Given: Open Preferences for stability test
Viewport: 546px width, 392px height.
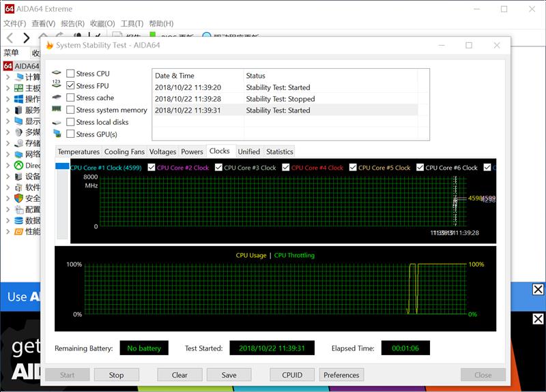Looking at the screenshot, I should pyautogui.click(x=341, y=375).
